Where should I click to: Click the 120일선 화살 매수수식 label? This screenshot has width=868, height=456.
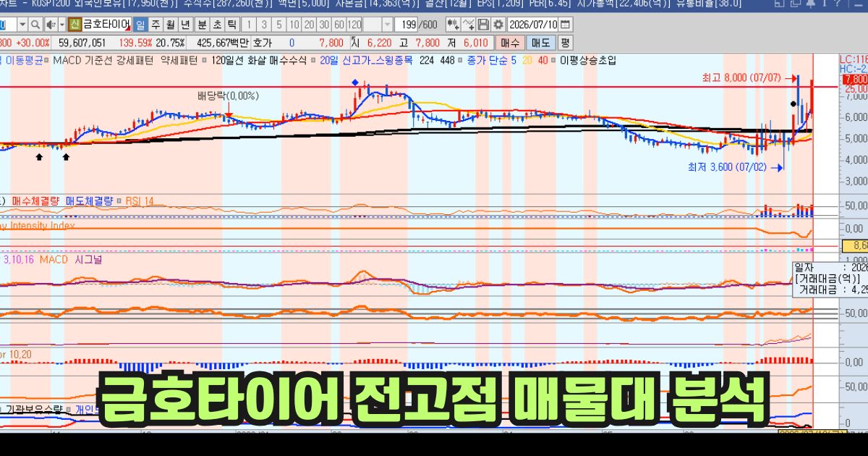(260, 61)
